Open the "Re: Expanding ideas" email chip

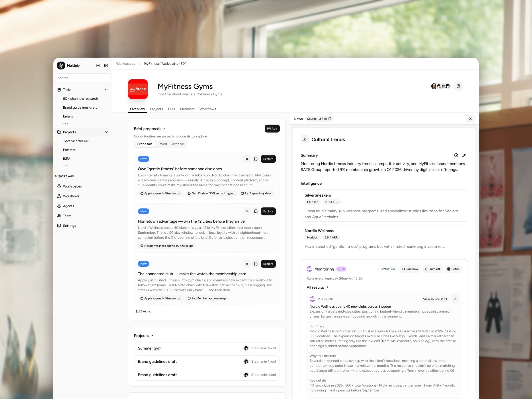[x=256, y=193]
